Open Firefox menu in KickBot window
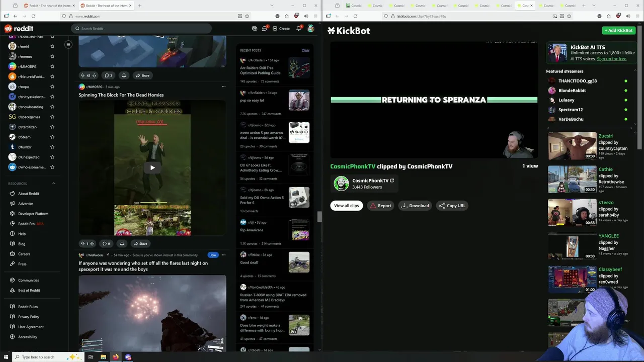Image resolution: width=644 pixels, height=362 pixels. click(x=636, y=16)
